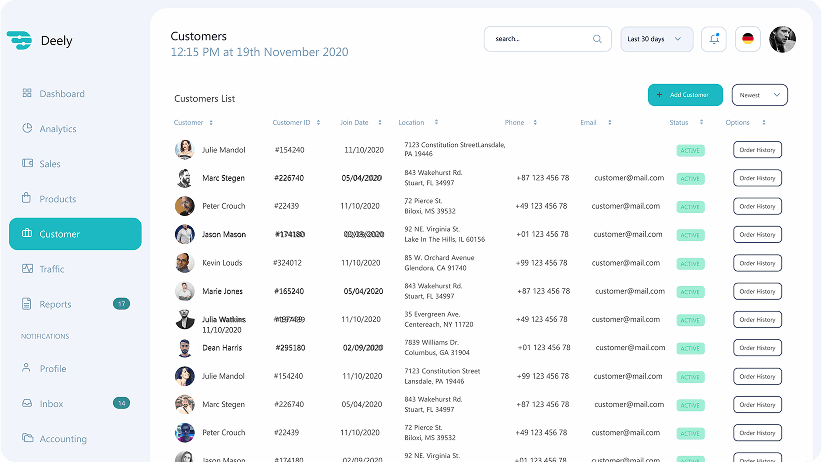Click address 35 Evergreen Ave.
Screen dimensions: 822x462
pos(432,314)
